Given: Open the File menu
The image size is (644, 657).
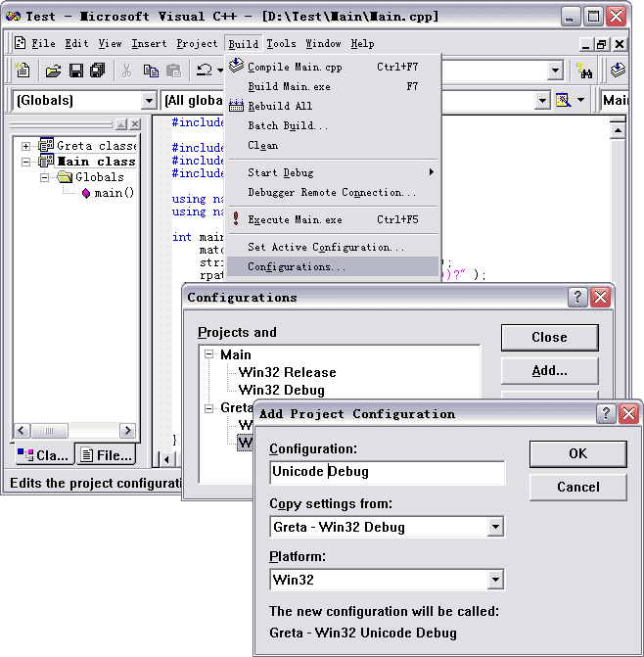Looking at the screenshot, I should (x=43, y=43).
